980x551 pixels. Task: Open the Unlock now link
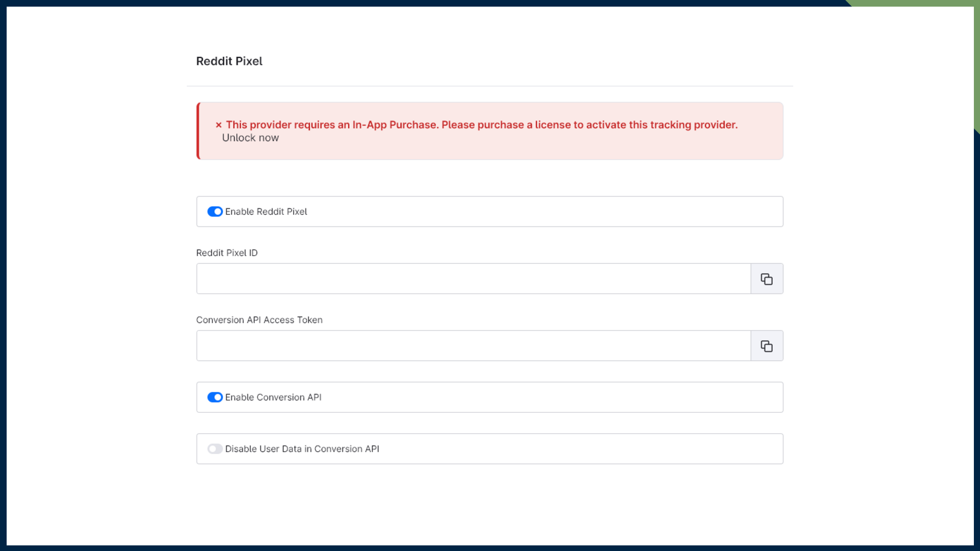(x=250, y=138)
